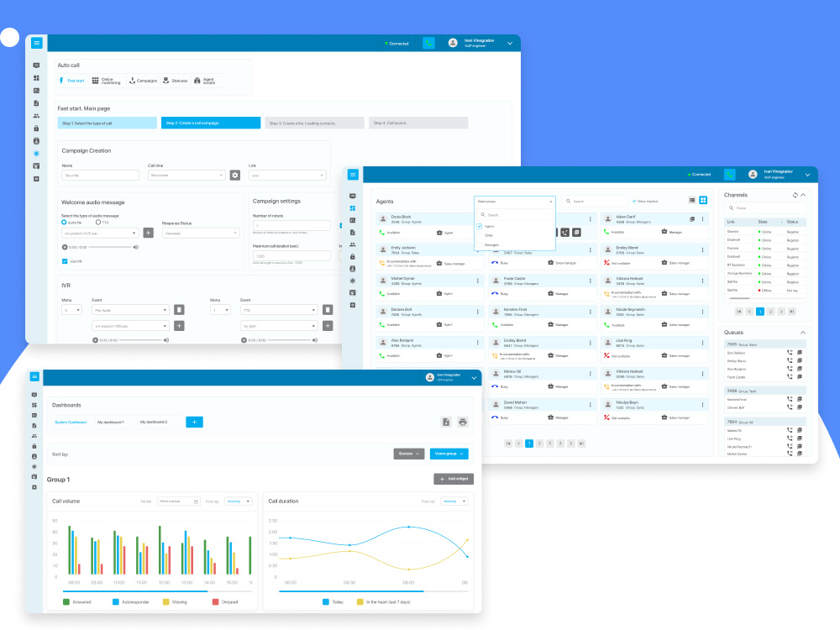Export the dashboard with the document icon

coord(446,423)
